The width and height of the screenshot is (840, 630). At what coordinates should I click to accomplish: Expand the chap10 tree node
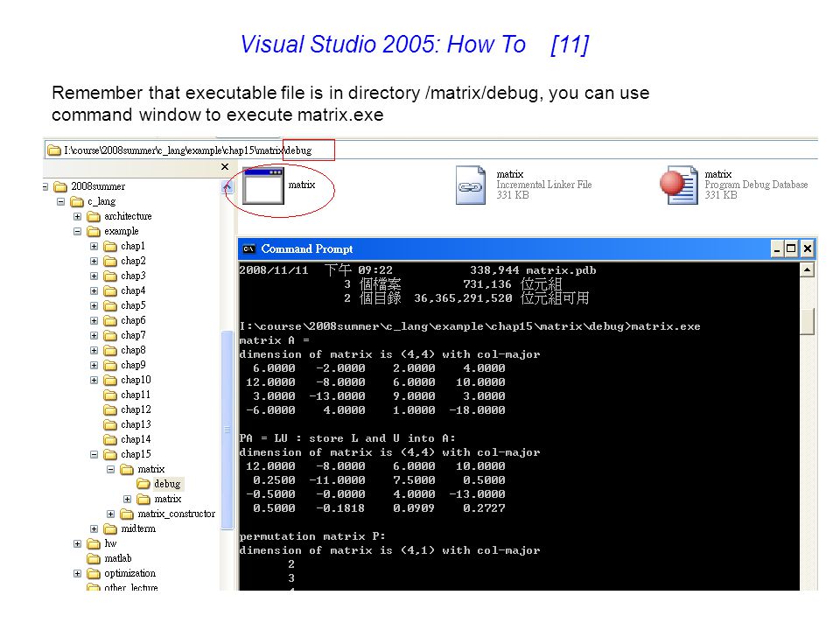[94, 381]
